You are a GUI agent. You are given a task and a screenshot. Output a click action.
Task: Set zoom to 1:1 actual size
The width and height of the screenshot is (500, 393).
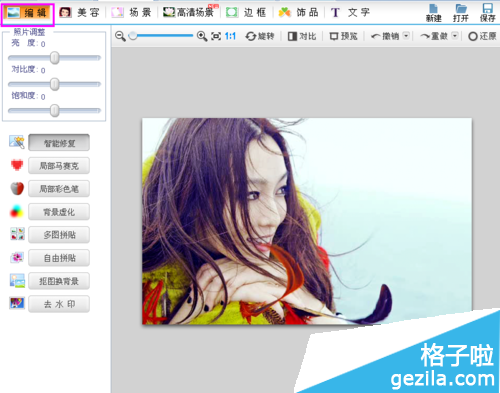click(230, 36)
